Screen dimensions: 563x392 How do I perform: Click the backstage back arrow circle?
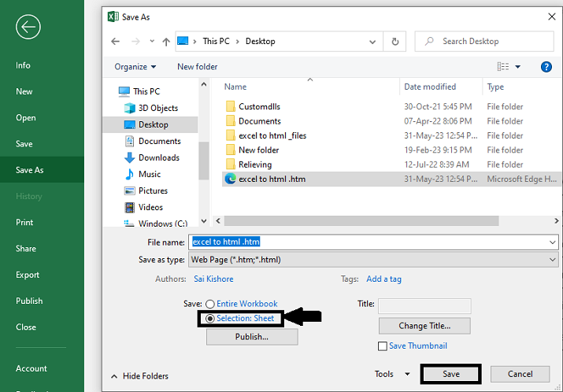coord(28,27)
